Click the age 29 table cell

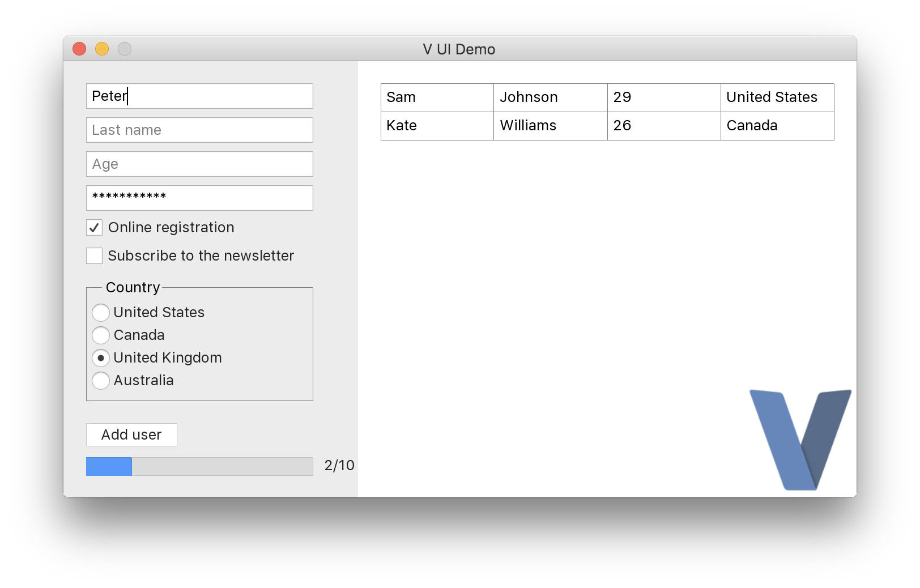pyautogui.click(x=663, y=97)
